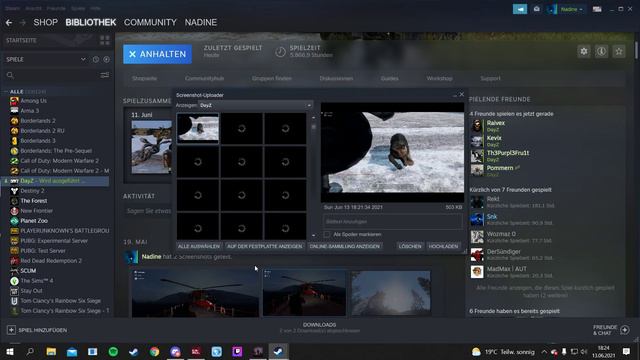Image resolution: width=640 pixels, height=360 pixels.
Task: Select the first dog screenshot thumbnail
Action: click(x=198, y=128)
